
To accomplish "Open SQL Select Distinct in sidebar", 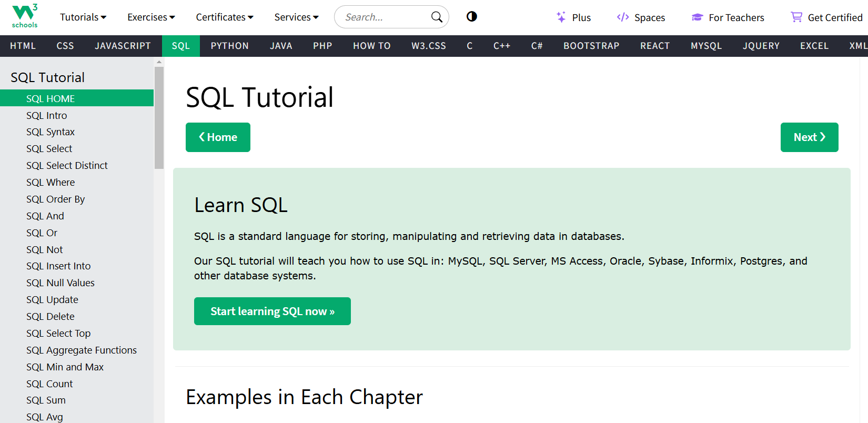I will tap(67, 166).
